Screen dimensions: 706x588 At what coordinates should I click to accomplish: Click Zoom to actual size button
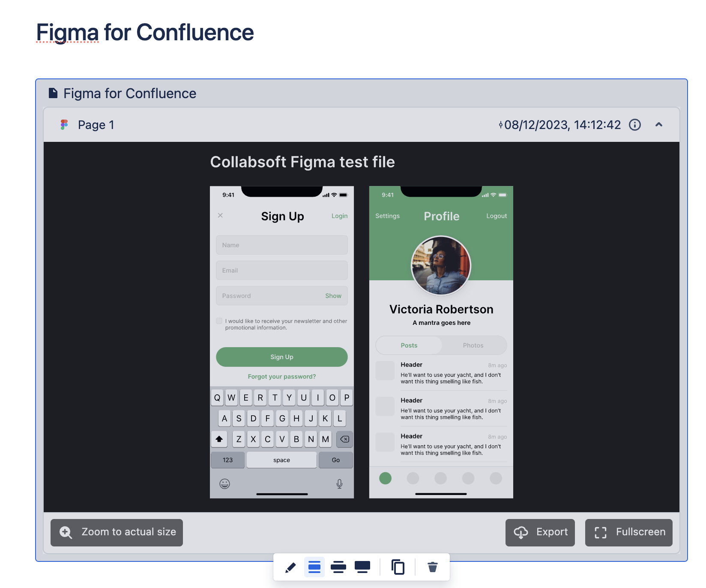point(117,533)
